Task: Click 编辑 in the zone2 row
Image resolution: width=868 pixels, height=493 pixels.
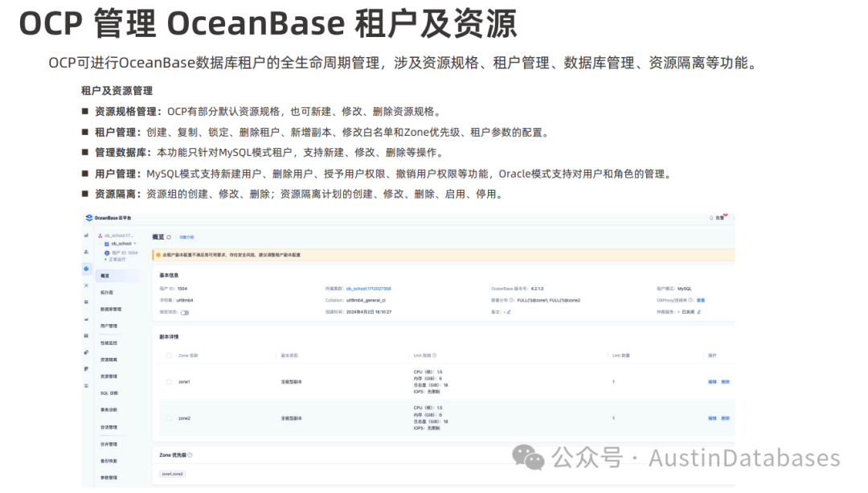Action: [712, 418]
